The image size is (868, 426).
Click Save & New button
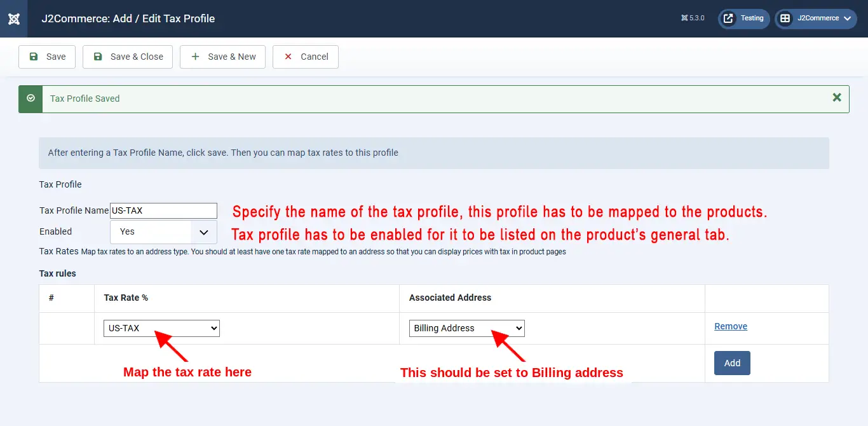click(223, 57)
